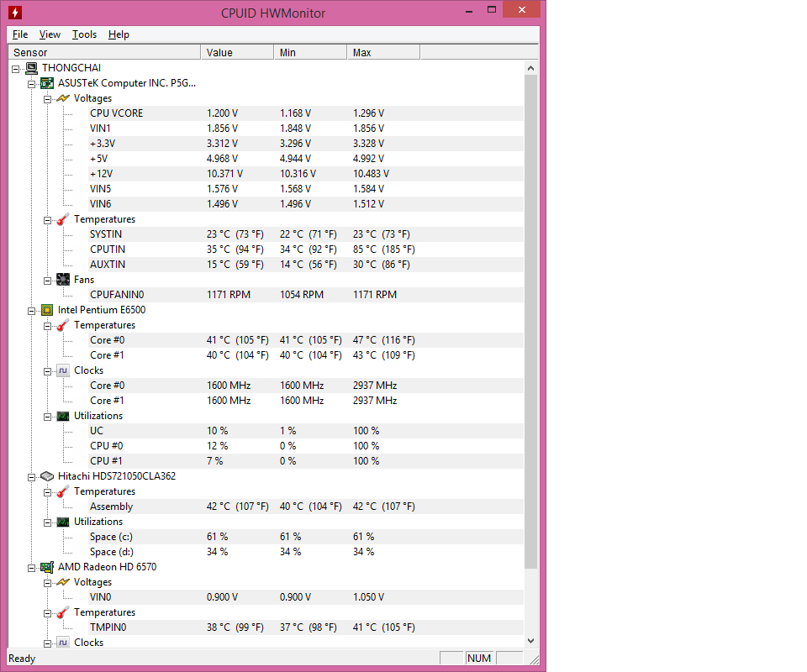Click the Max column header
Screen dimensions: 807x672
tap(383, 52)
